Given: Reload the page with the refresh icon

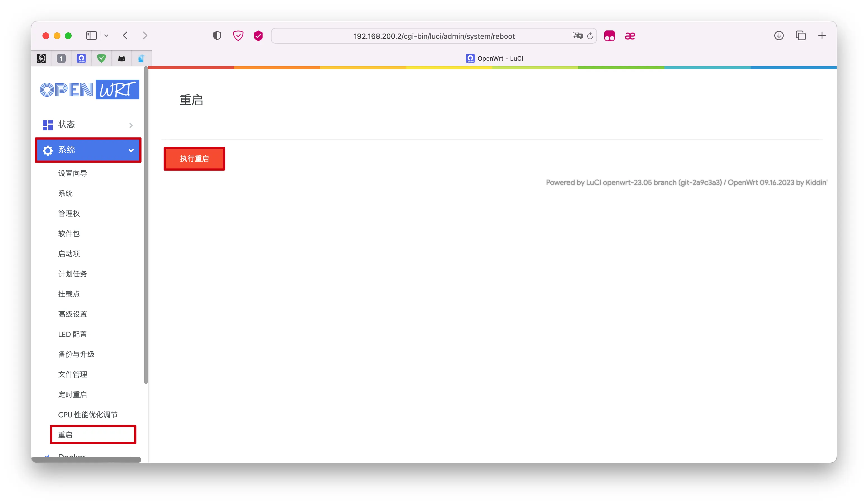Looking at the screenshot, I should 590,36.
